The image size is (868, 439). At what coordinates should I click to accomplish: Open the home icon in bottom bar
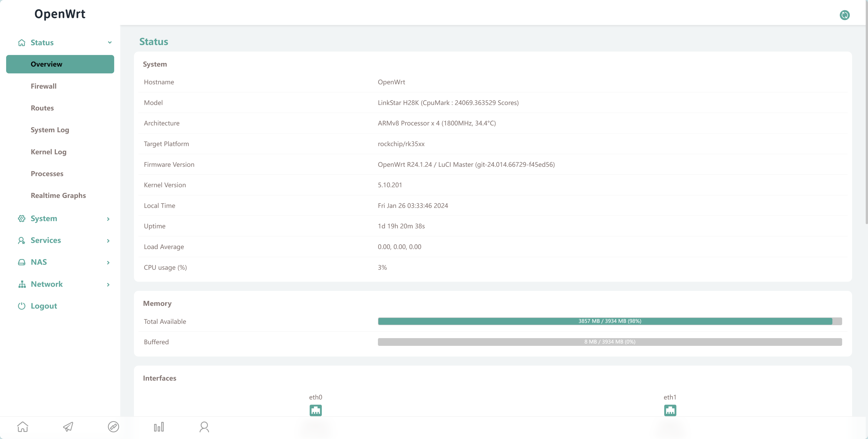pyautogui.click(x=22, y=427)
